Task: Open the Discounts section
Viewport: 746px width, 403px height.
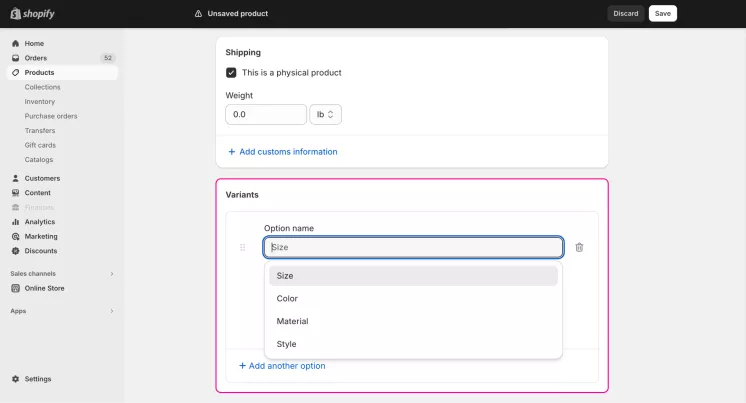Action: click(41, 251)
